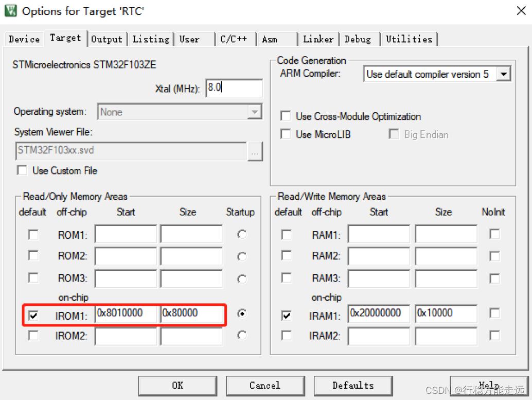Viewport: 532px width, 400px height.
Task: Go to the Utilities tab
Action: [409, 40]
